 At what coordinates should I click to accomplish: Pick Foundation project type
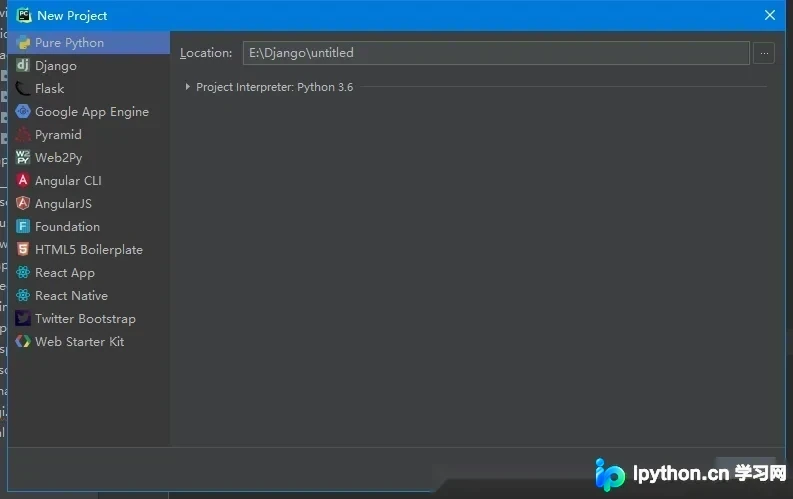(x=67, y=226)
